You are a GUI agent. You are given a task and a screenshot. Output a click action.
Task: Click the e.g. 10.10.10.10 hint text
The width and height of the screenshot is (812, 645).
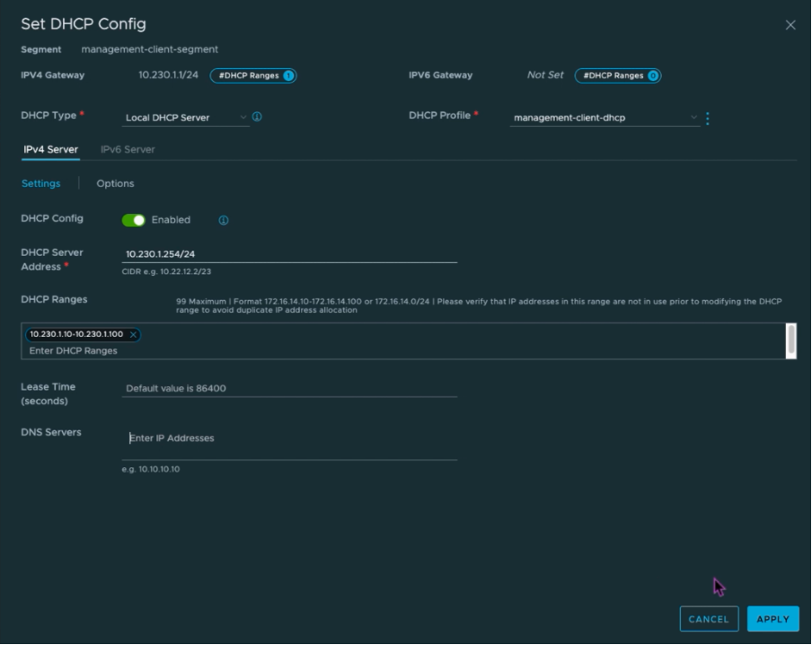click(x=151, y=469)
